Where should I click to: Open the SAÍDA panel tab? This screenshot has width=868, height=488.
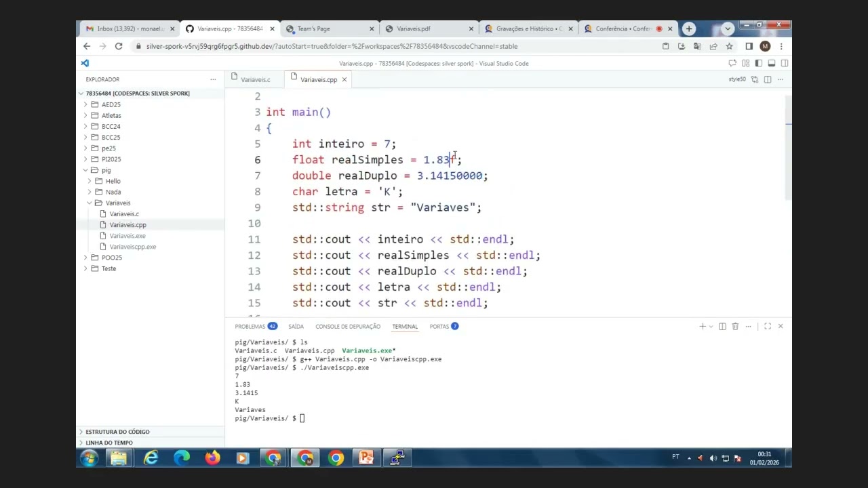click(x=296, y=326)
